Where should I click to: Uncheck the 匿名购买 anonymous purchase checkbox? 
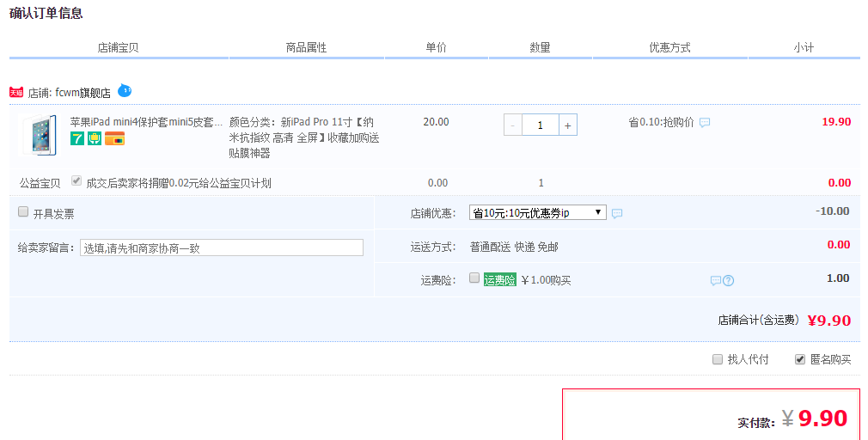(800, 359)
